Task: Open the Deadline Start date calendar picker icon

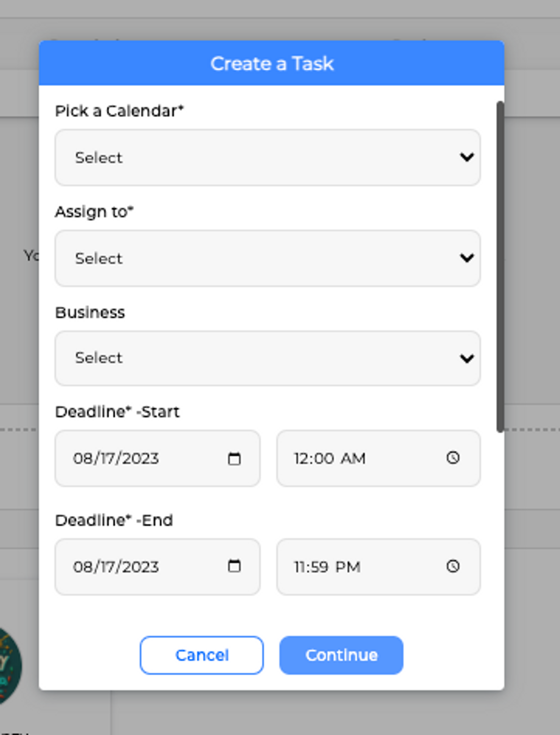Action: click(234, 458)
